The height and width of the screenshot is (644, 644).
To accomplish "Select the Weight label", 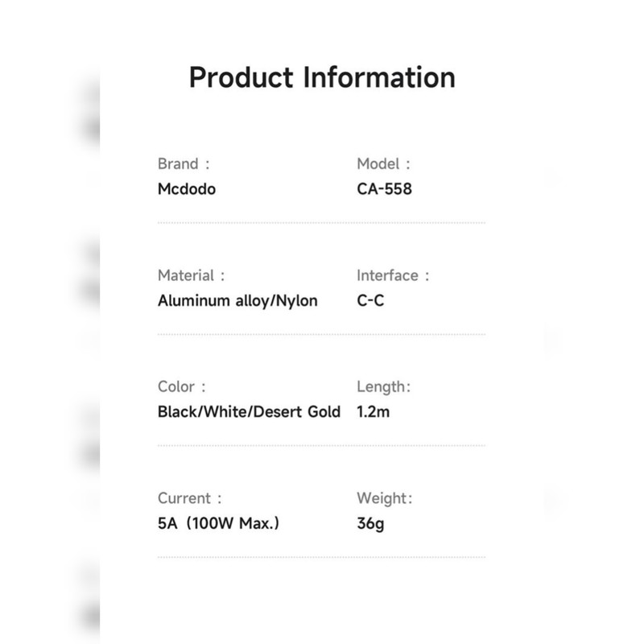I will 385,498.
